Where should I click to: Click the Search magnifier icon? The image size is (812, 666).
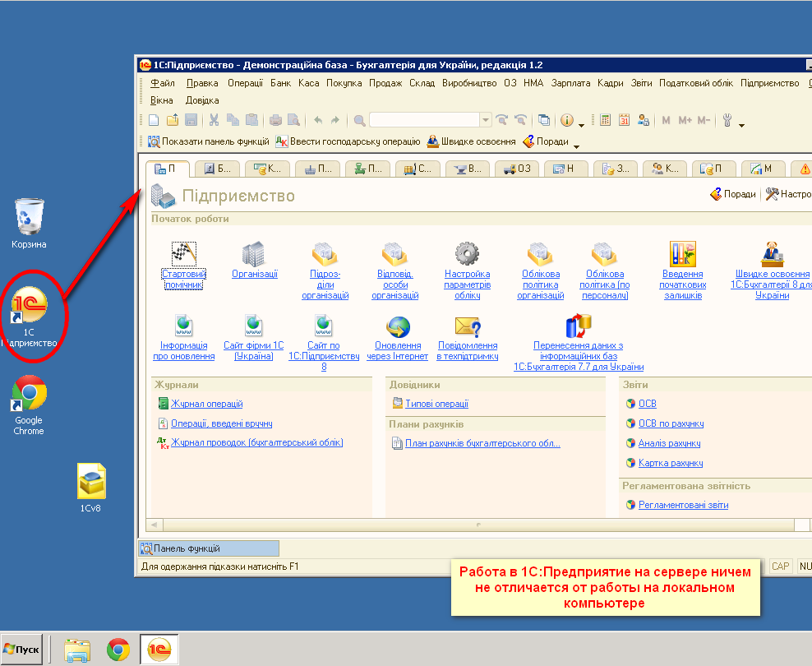point(359,121)
